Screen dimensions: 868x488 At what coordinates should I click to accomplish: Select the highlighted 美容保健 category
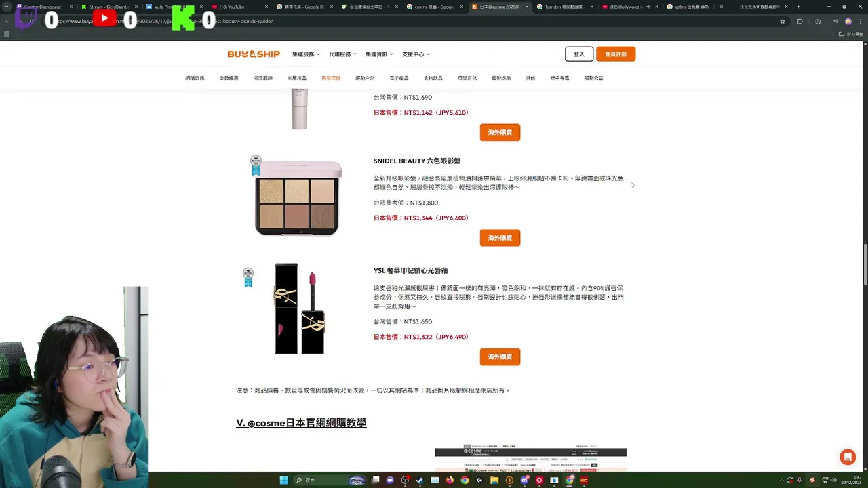(x=331, y=78)
